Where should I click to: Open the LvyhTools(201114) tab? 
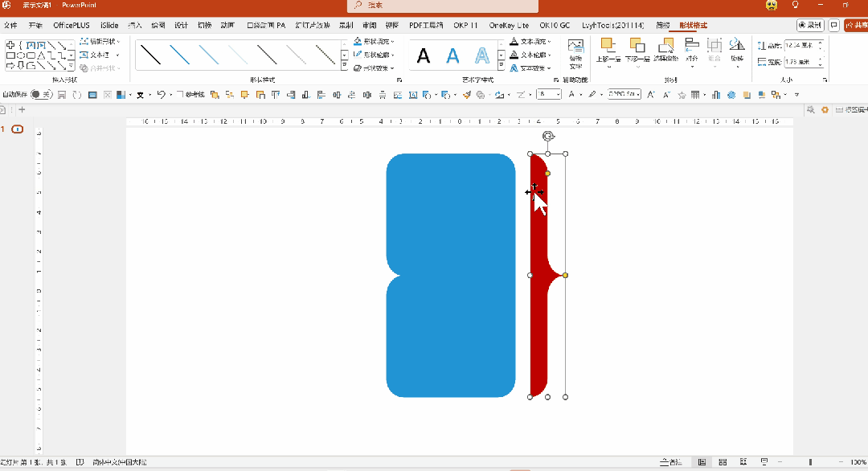coord(612,26)
